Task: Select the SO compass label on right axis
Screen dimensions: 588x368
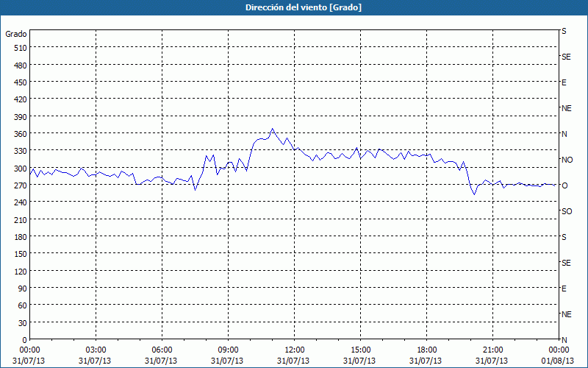Action: (x=567, y=211)
